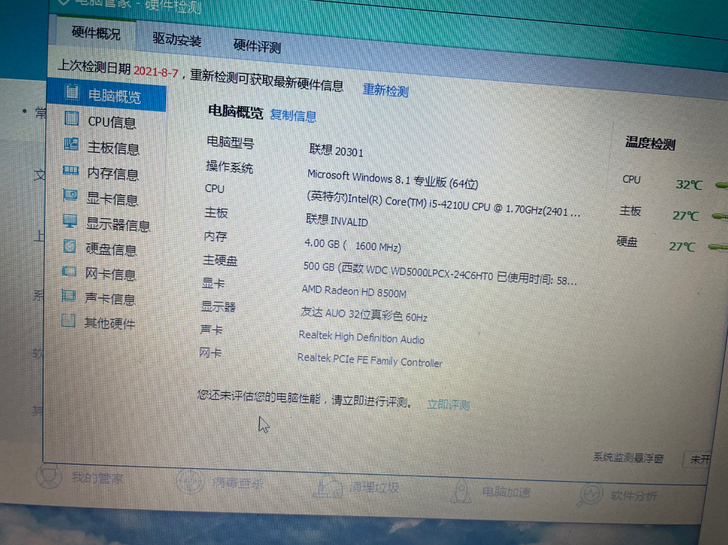Open 我的管家 icon in bottom bar
This screenshot has width=728, height=545.
tap(49, 475)
